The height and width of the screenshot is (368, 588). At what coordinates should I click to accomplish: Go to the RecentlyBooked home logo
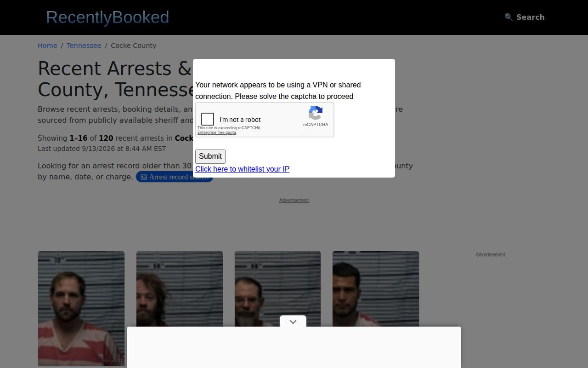point(107,17)
